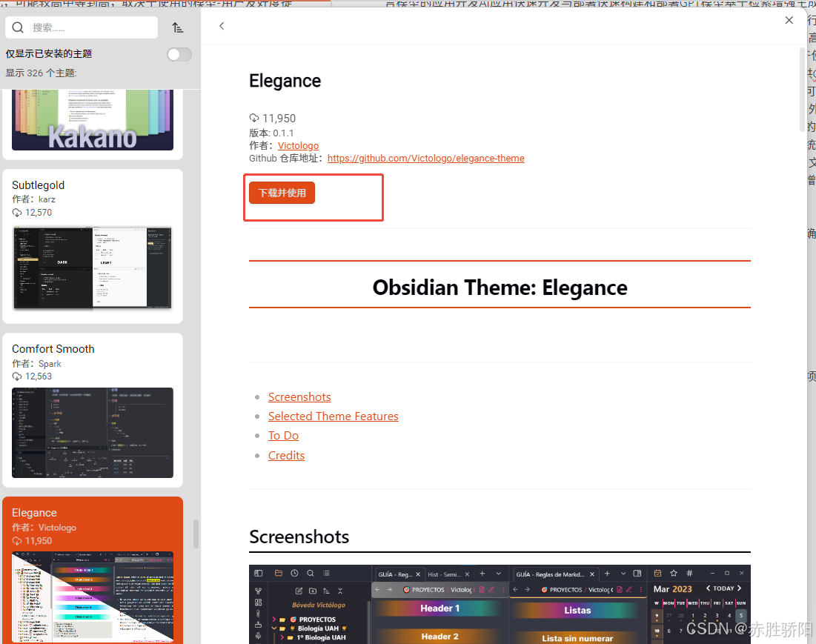The height and width of the screenshot is (644, 816).
Task: Go back with the left chevron arrow
Action: (222, 26)
